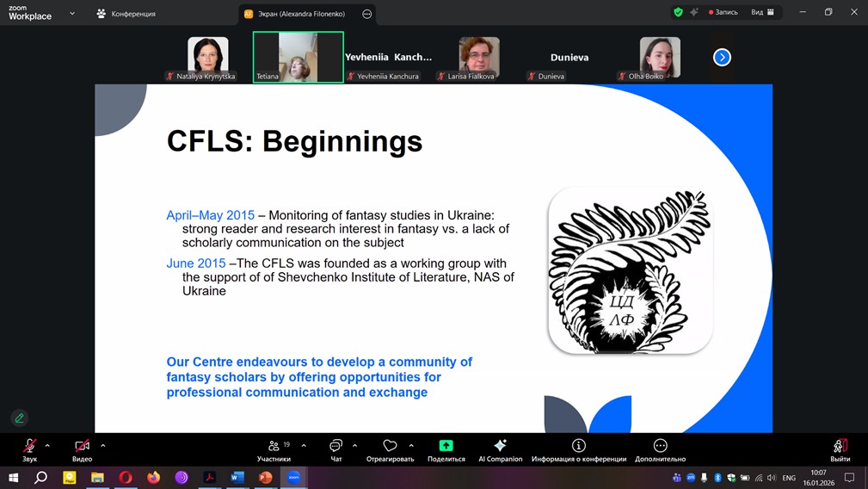Open Firefox from the Windows taskbar
Viewport: 868px width, 489px height.
click(x=153, y=478)
